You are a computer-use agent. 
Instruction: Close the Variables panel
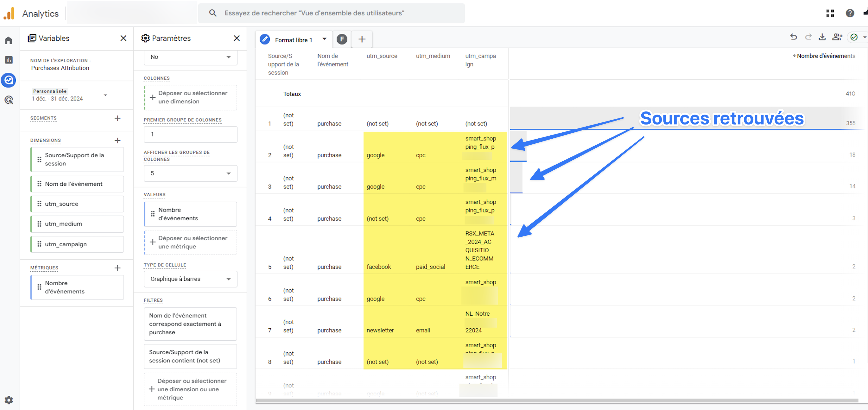click(123, 39)
